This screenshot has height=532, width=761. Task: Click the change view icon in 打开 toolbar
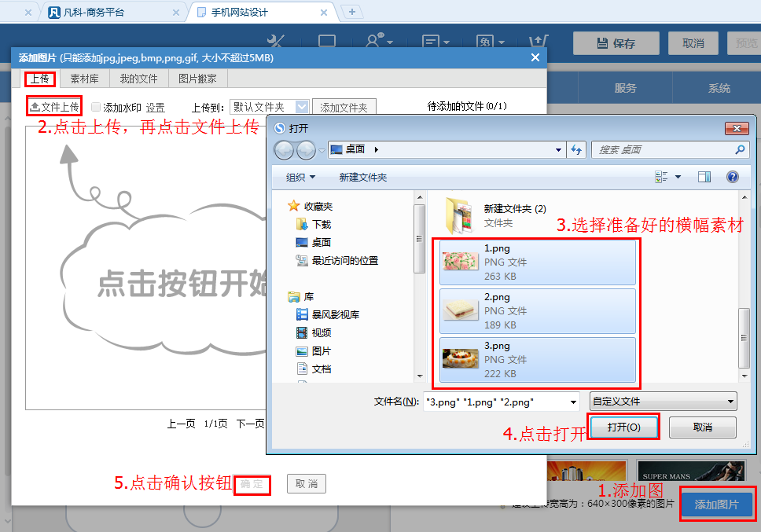pos(661,177)
